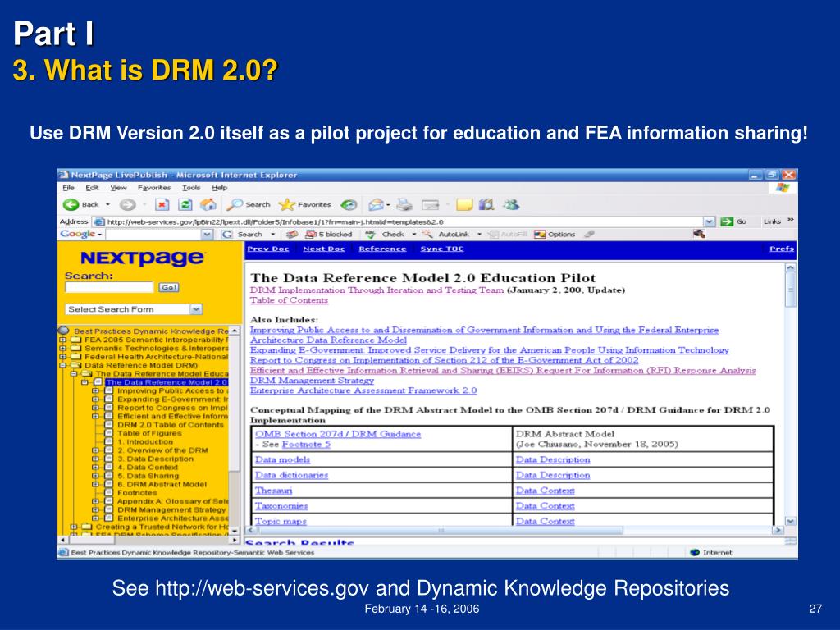Open Enterprise Architecture Assessment Framework 2.0 link

click(x=363, y=390)
